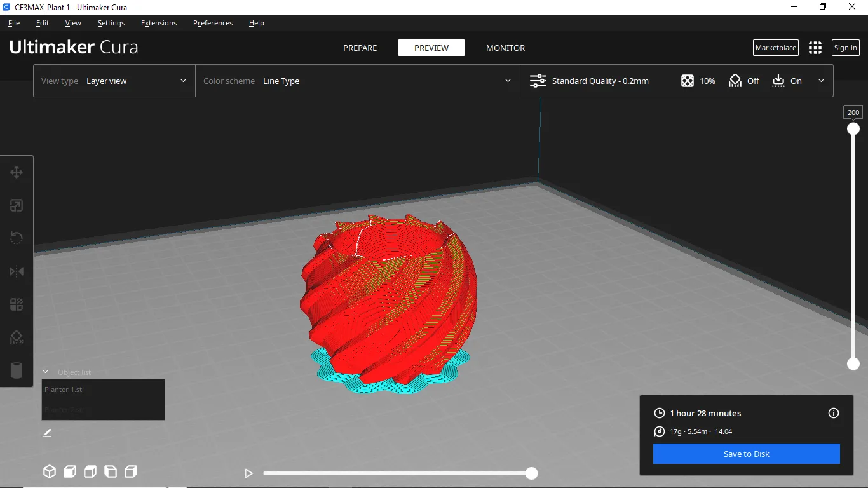The height and width of the screenshot is (488, 868).
Task: Switch to the PREPARE stage
Action: click(x=360, y=48)
